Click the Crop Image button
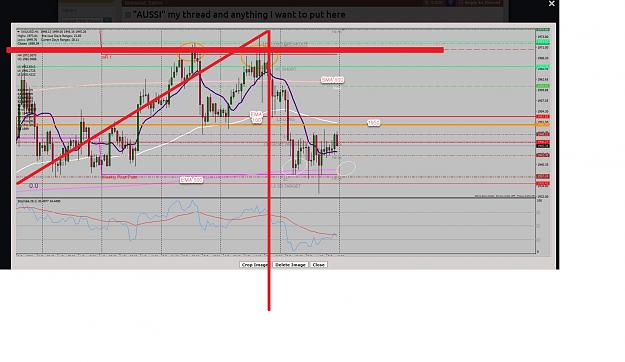Viewport: 625px width, 362px height. [x=254, y=265]
